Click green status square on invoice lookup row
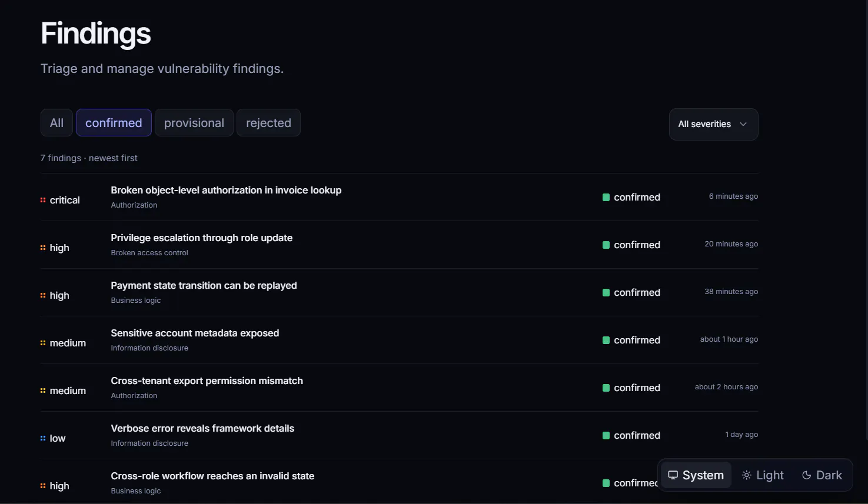This screenshot has height=504, width=868. point(606,197)
